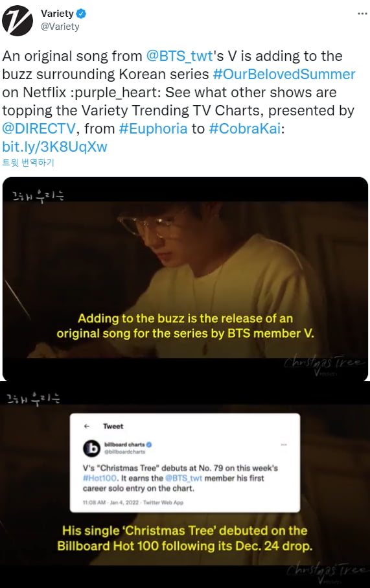Click the back arrow in embedded Tweet
This screenshot has height=588, width=370.
tap(87, 426)
